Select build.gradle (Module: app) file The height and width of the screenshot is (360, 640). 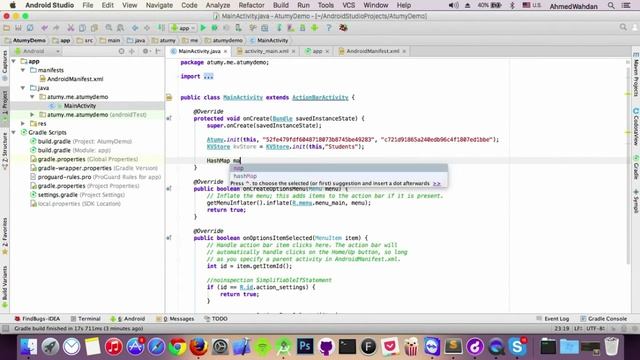coord(70,150)
